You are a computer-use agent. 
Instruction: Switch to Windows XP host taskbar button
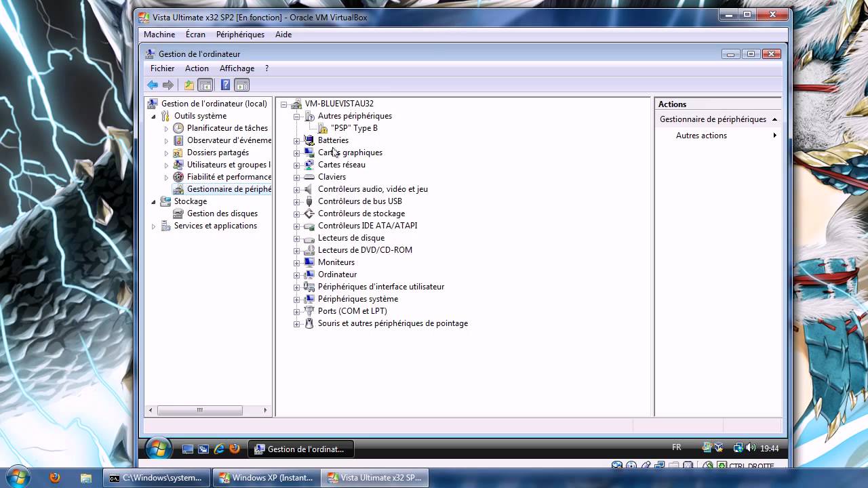[266, 478]
